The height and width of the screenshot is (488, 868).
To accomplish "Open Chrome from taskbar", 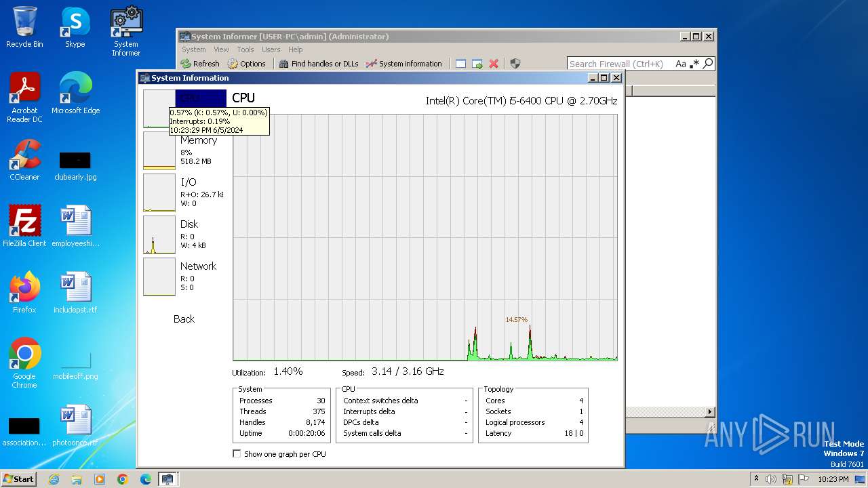I will click(x=123, y=479).
